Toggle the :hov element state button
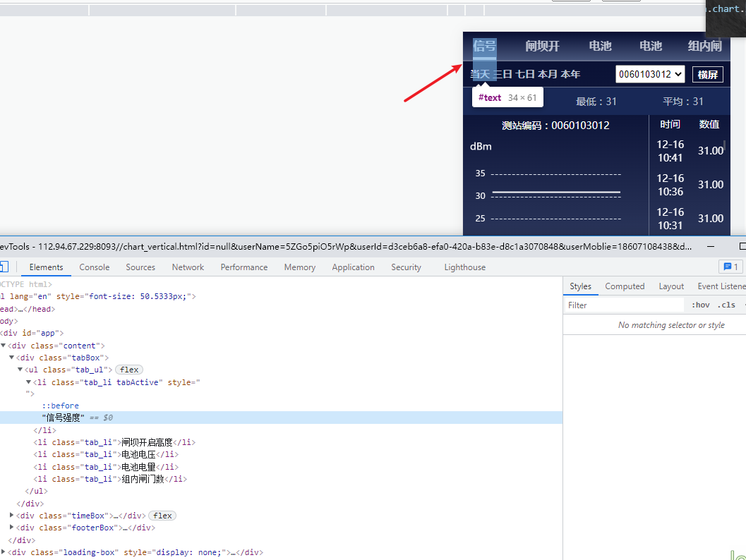Viewport: 746px width, 560px height. [700, 305]
